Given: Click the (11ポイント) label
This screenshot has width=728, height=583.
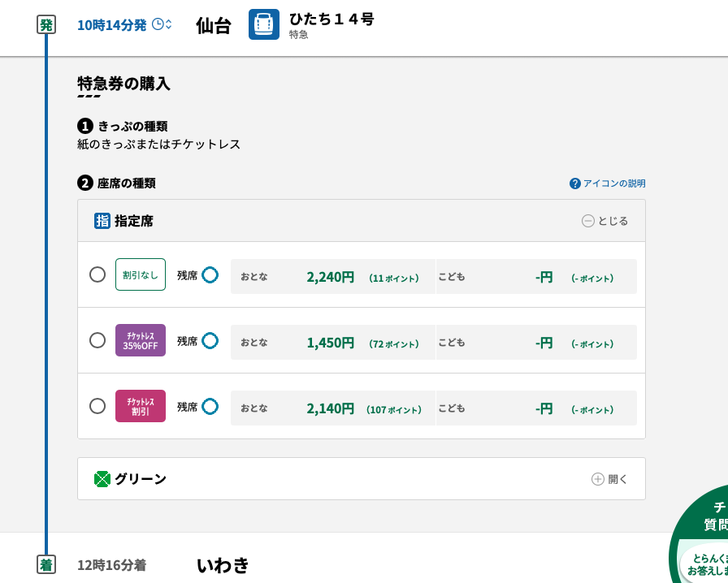Looking at the screenshot, I should tap(394, 278).
